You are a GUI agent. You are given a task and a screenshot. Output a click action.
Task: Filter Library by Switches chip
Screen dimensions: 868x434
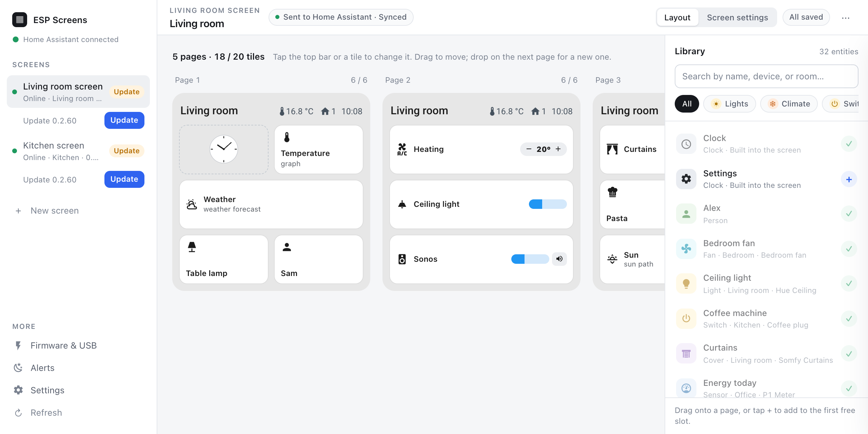coord(841,104)
